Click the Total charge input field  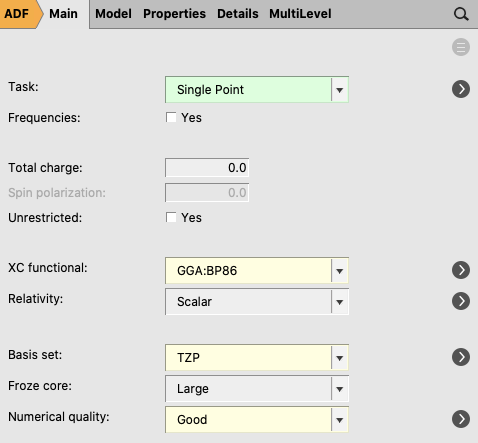point(207,167)
